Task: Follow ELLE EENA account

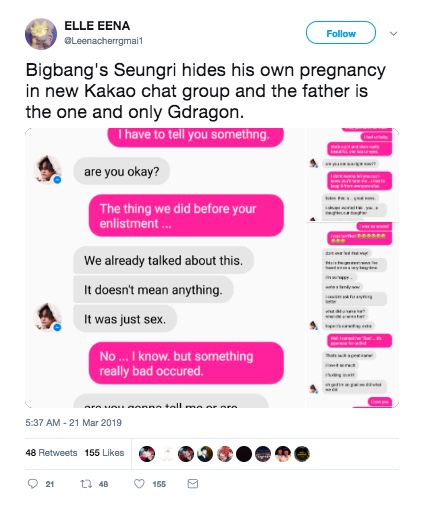Action: coord(341,33)
